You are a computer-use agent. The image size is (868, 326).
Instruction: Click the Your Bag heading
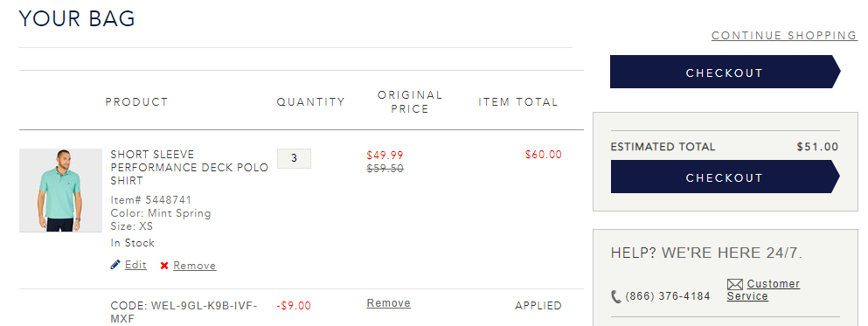77,19
